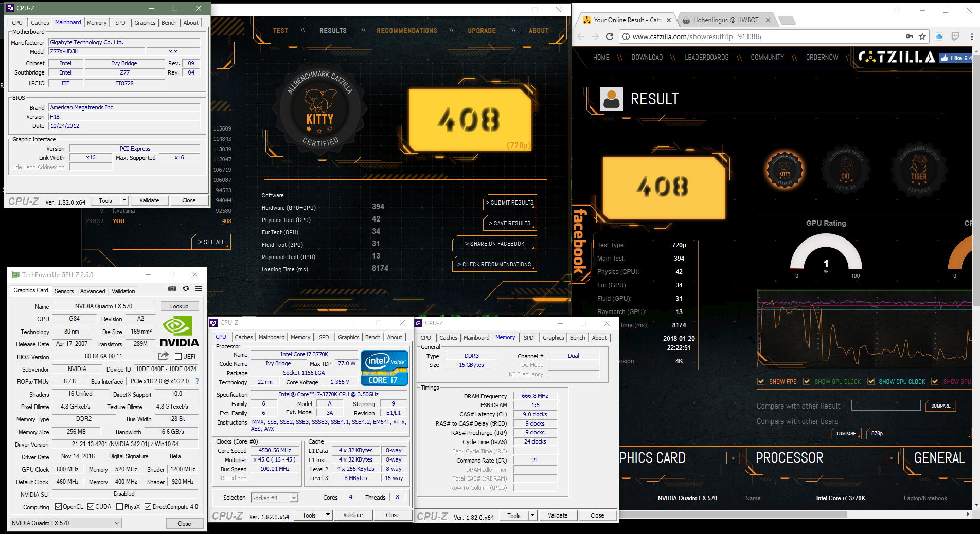Click the page vertical scrollbar
Viewport: 980px width, 534px height.
pos(976,180)
